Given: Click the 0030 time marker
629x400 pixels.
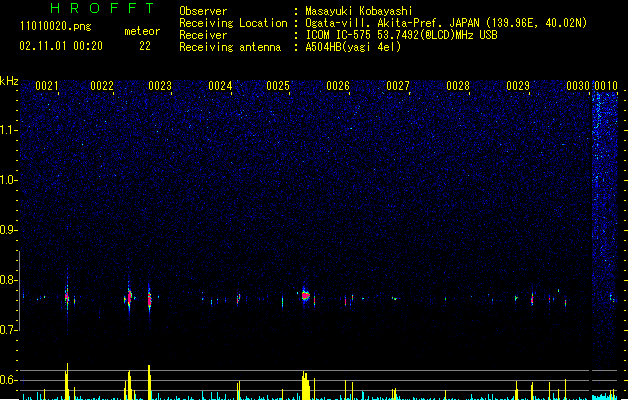Looking at the screenshot, I should (x=578, y=86).
